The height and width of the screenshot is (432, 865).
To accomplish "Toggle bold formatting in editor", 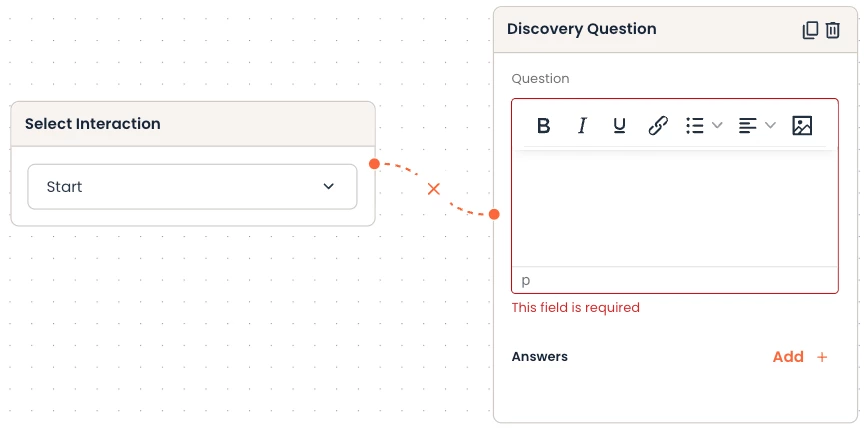I will (544, 125).
